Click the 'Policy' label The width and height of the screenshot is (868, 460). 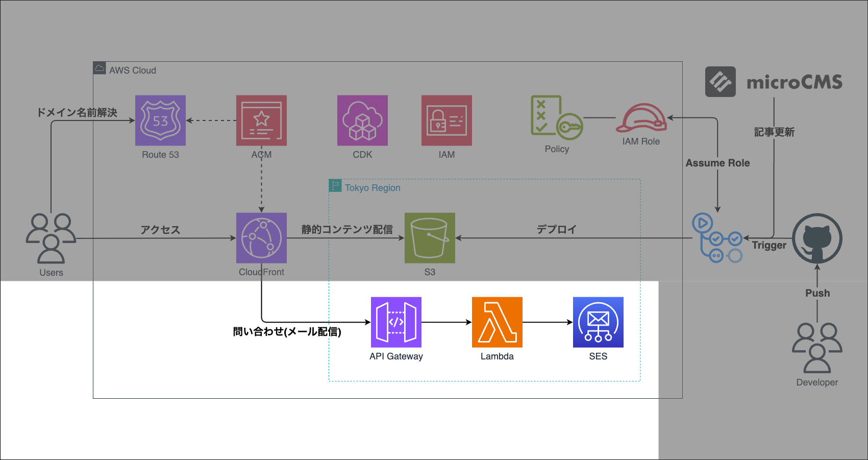coord(557,149)
